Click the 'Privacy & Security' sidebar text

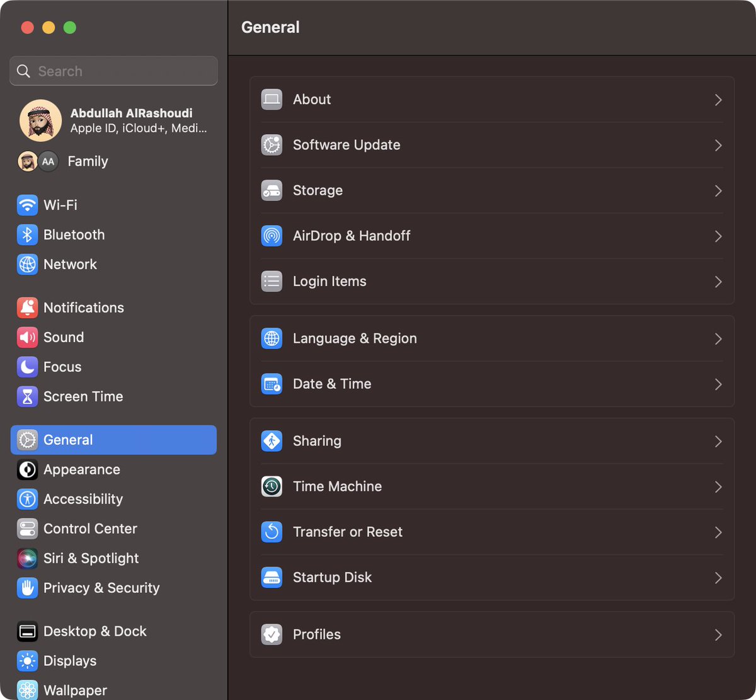(101, 588)
